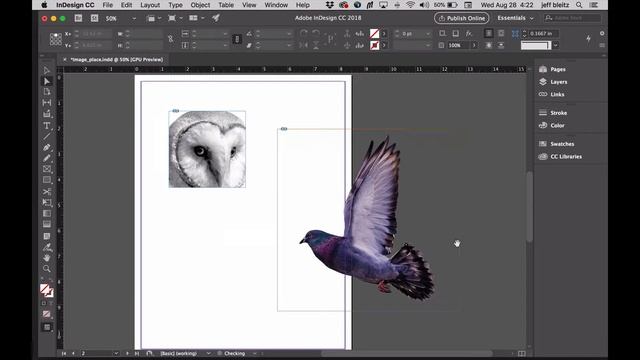Select the Gradient Feather tool
The width and height of the screenshot is (640, 360).
(47, 224)
